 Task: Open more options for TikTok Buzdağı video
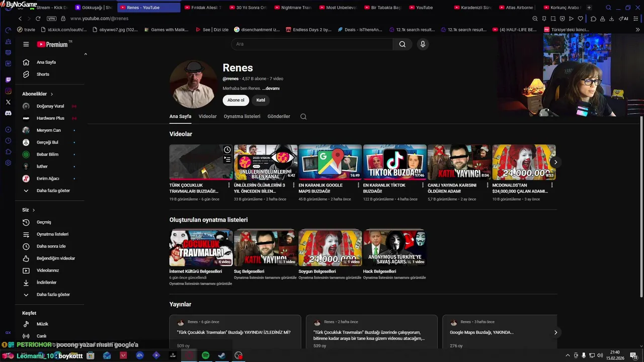pos(423,185)
